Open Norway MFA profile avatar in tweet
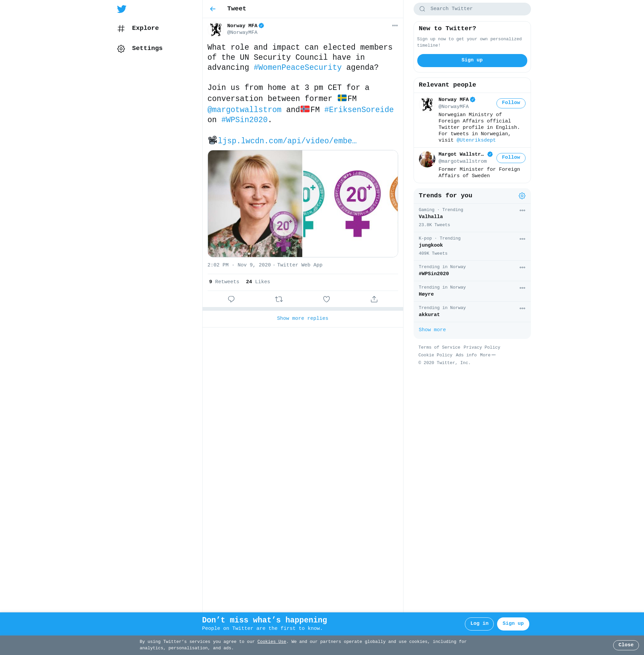644x655 pixels. (x=215, y=30)
